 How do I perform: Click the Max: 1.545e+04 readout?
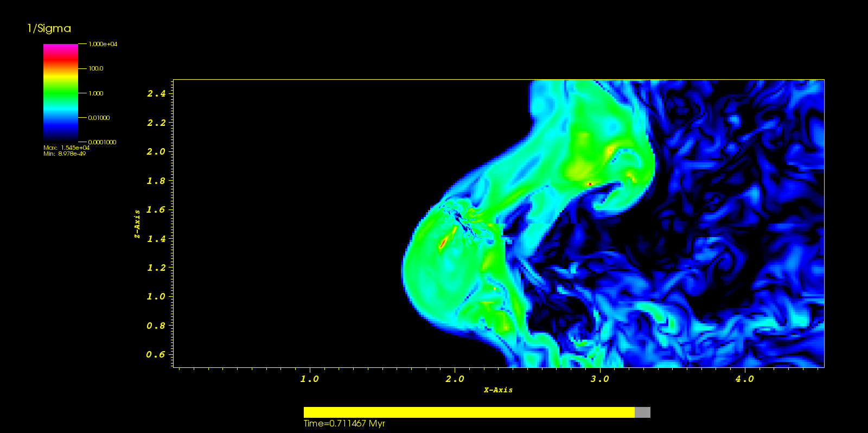coord(66,148)
